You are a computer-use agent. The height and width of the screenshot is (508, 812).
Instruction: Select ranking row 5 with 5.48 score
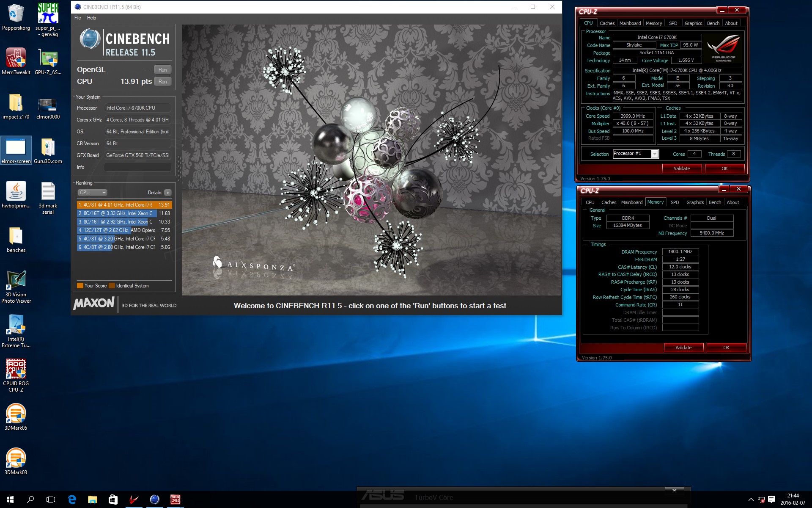(124, 239)
